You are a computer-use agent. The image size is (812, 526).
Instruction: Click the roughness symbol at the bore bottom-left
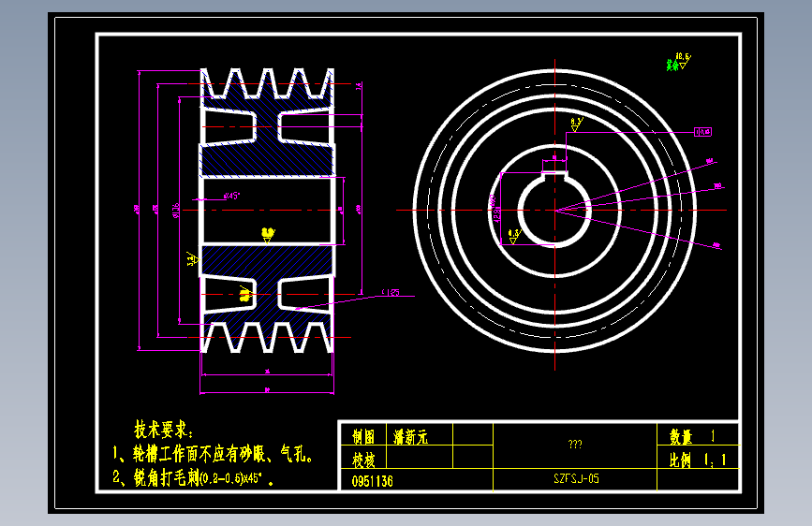[x=514, y=236]
